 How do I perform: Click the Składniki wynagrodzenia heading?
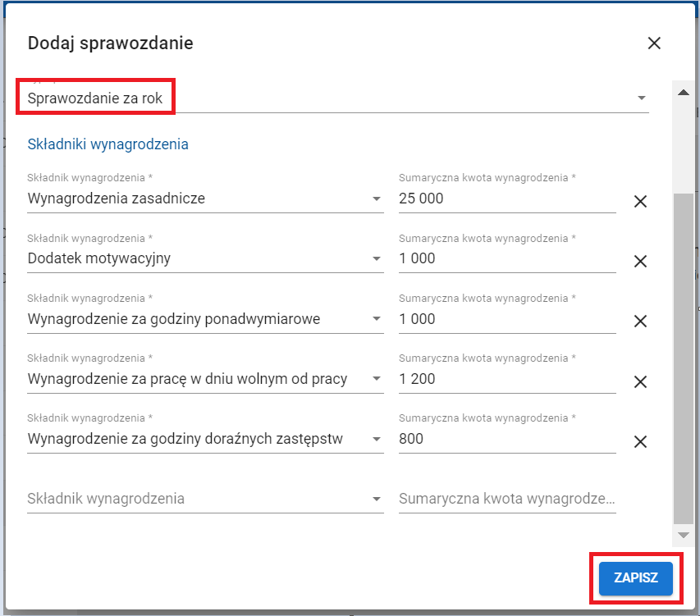point(108,144)
